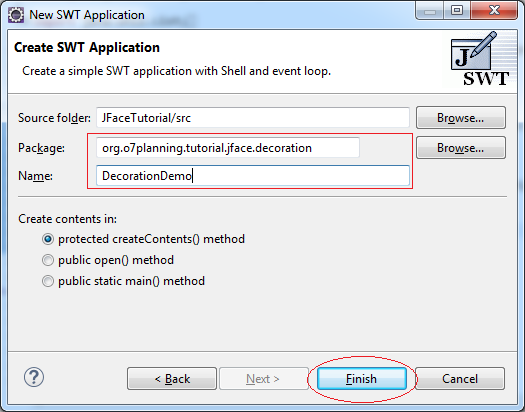This screenshot has height=412, width=525.
Task: Click the Create contents in label
Action: tap(67, 219)
